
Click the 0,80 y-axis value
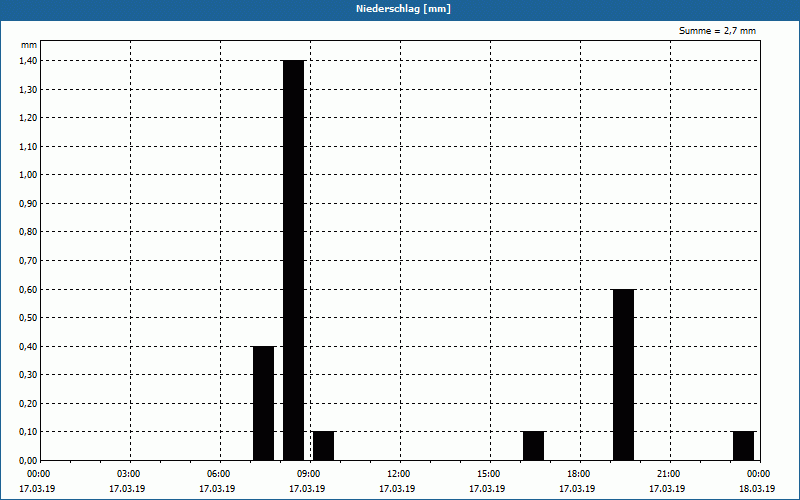(29, 232)
